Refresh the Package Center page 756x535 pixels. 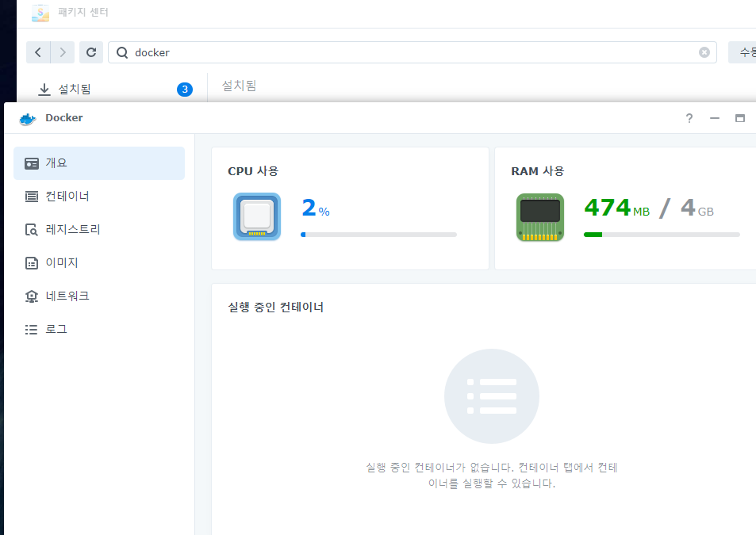tap(91, 52)
